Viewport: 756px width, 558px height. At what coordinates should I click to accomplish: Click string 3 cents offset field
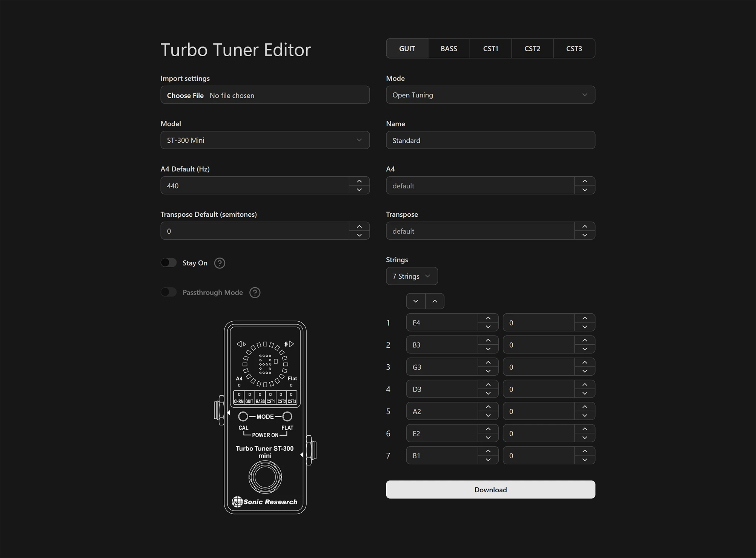point(539,367)
